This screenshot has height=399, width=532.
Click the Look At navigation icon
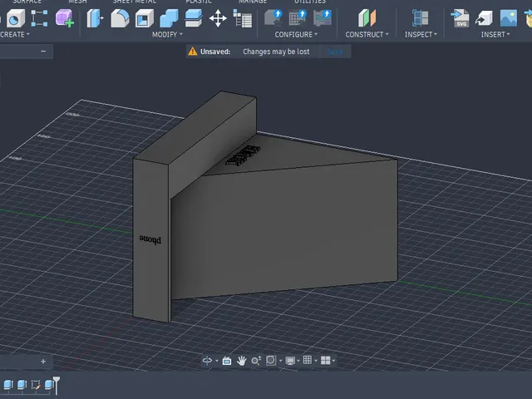227,361
